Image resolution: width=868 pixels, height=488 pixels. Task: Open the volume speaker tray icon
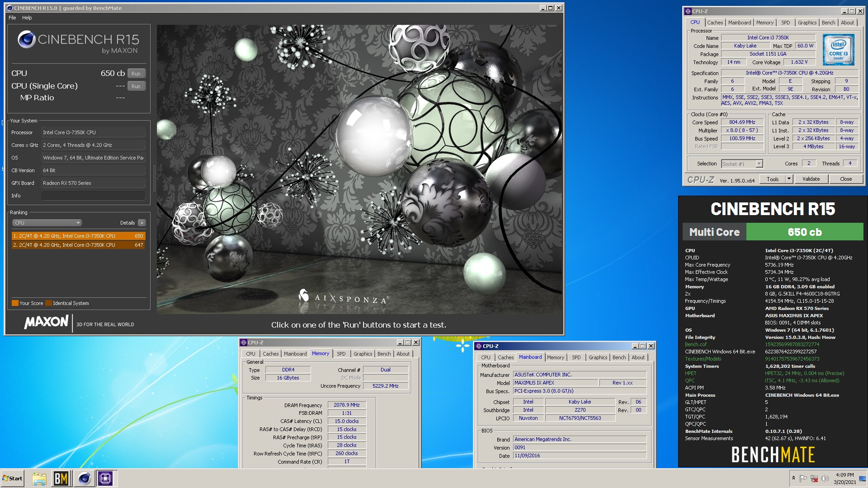tap(825, 479)
